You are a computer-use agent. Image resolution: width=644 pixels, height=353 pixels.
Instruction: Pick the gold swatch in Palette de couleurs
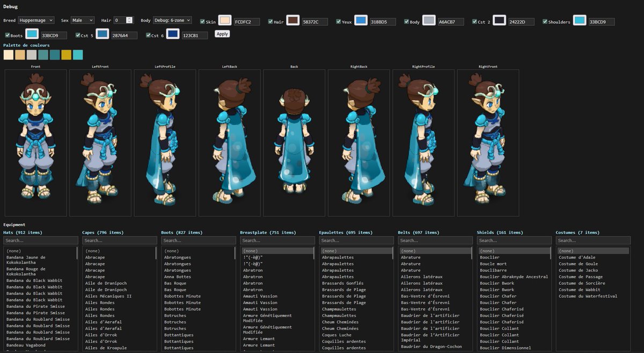point(66,55)
